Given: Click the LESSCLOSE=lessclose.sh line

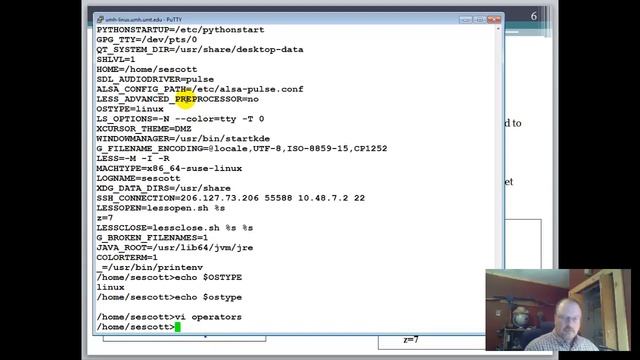Looking at the screenshot, I should (175, 228).
